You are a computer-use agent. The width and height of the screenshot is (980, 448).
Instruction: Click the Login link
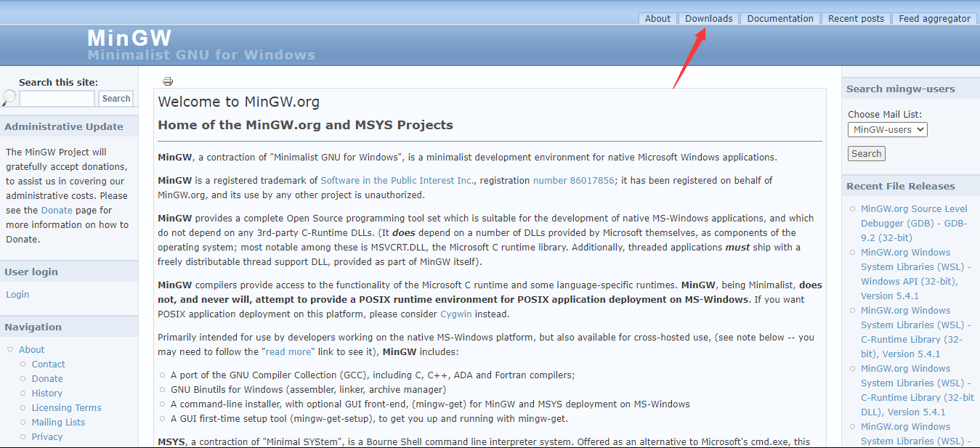click(x=17, y=294)
